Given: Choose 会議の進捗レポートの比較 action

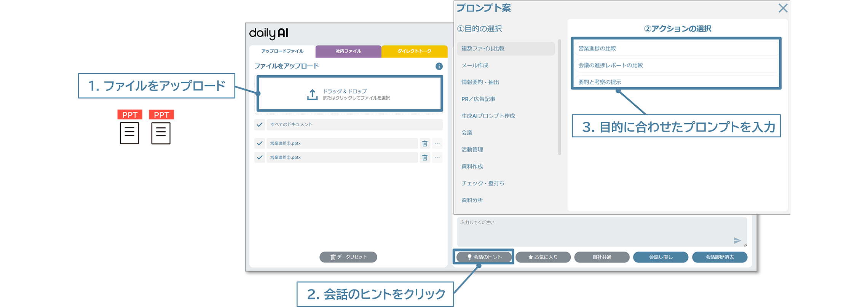Looking at the screenshot, I should tap(676, 65).
